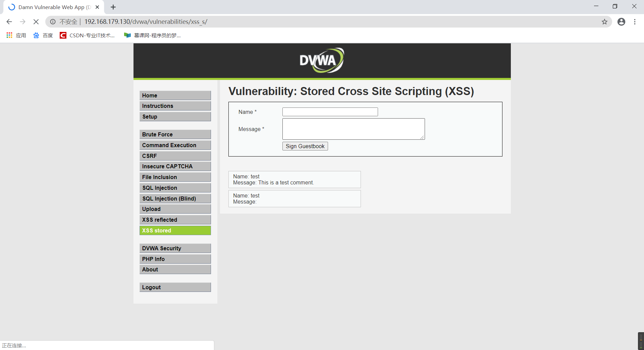Open the Chrome three-dot menu
The height and width of the screenshot is (350, 644).
635,22
